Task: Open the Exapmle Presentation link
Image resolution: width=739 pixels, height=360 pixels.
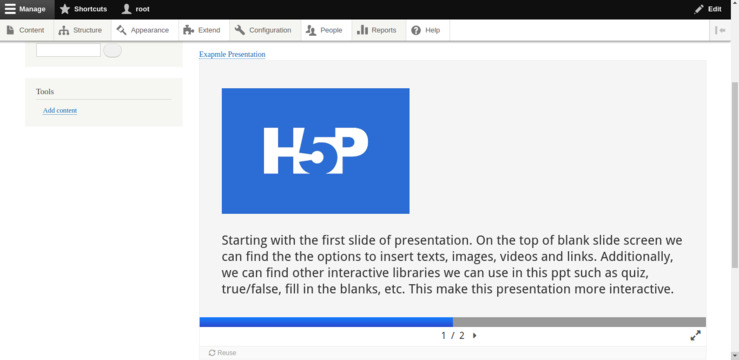Action: [x=232, y=54]
